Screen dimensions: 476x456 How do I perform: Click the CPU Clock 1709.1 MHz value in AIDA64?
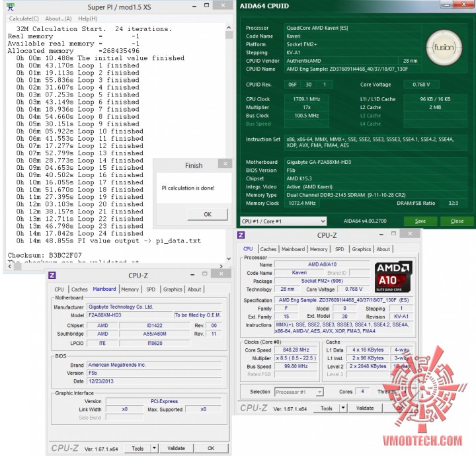(x=307, y=99)
